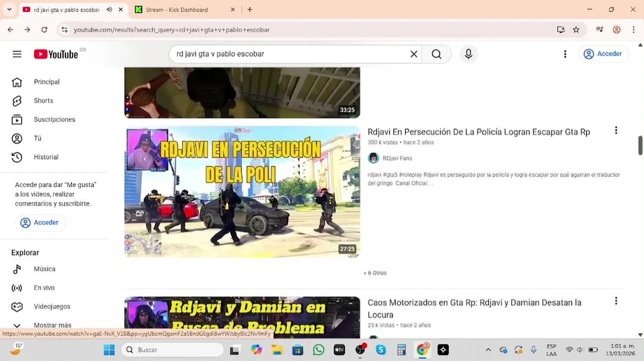Open the Rdjavi En Persecución De La Policía title

tap(478, 132)
